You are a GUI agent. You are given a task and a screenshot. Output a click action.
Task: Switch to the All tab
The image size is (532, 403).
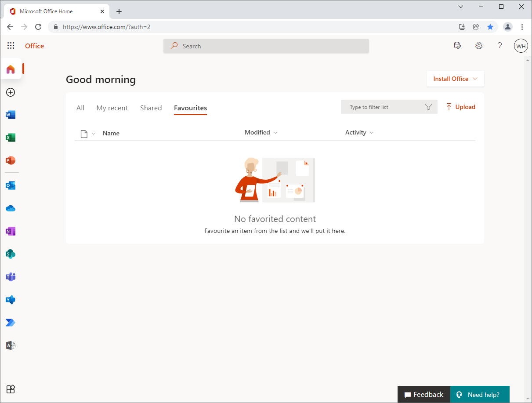coord(80,108)
